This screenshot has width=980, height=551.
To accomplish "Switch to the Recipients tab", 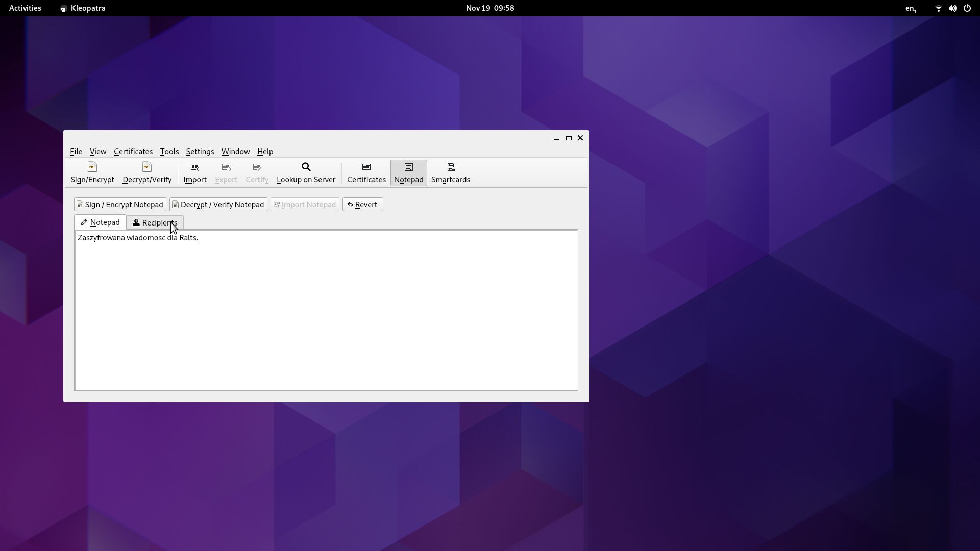I will [155, 222].
